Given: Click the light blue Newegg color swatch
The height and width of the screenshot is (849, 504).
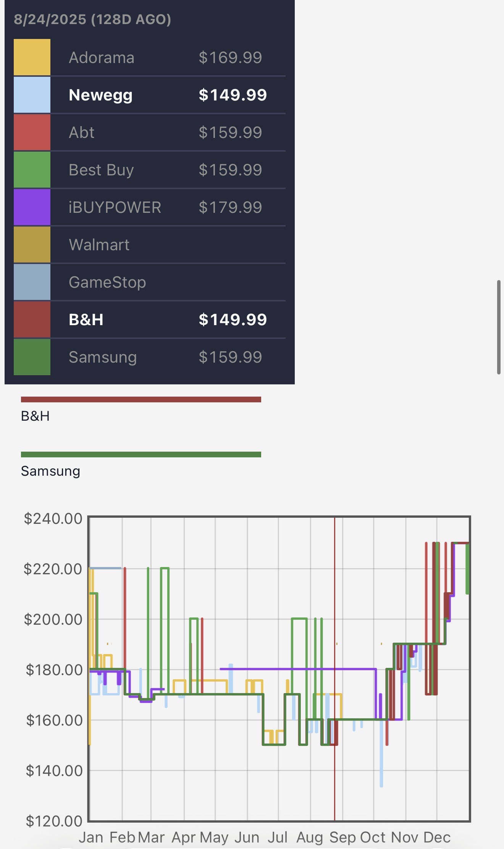Looking at the screenshot, I should pos(32,95).
